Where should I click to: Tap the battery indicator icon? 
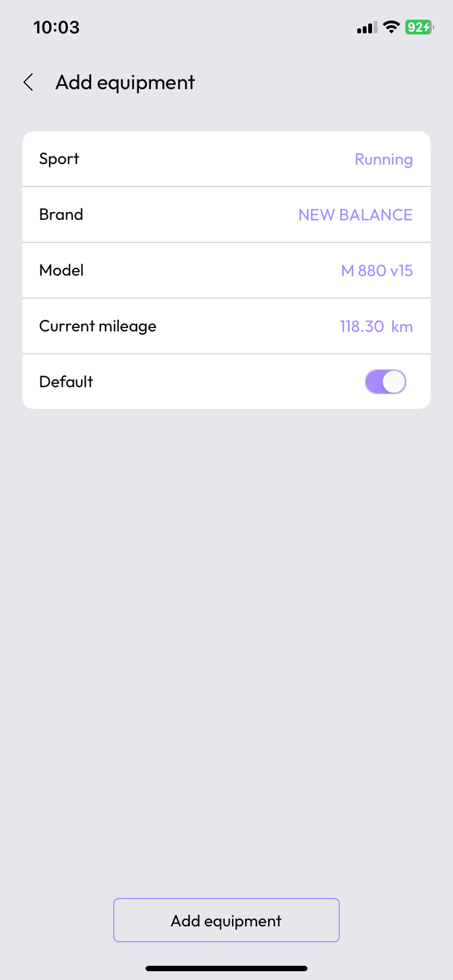[419, 27]
